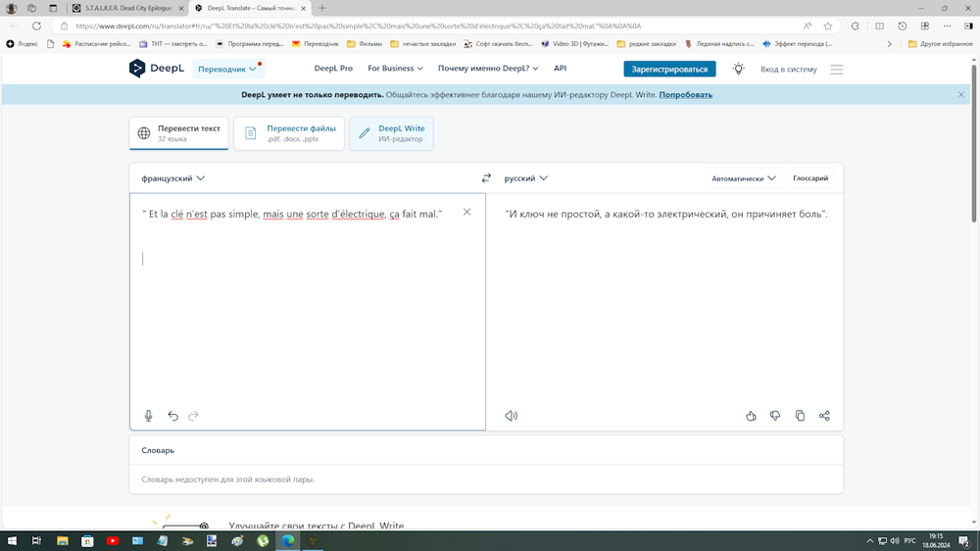980x551 pixels.
Task: Give thumbs down to translation
Action: 775,416
